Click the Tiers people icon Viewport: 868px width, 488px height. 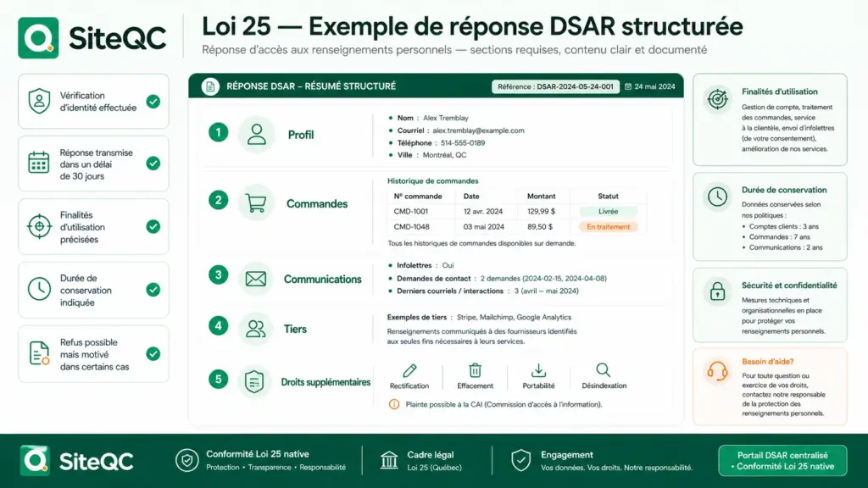tap(256, 329)
